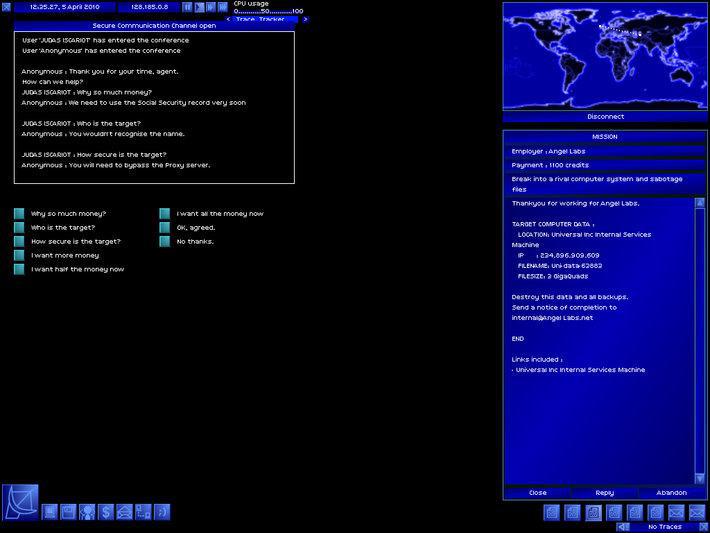710x533 pixels.
Task: Click the world map thumbnail
Action: 605,55
